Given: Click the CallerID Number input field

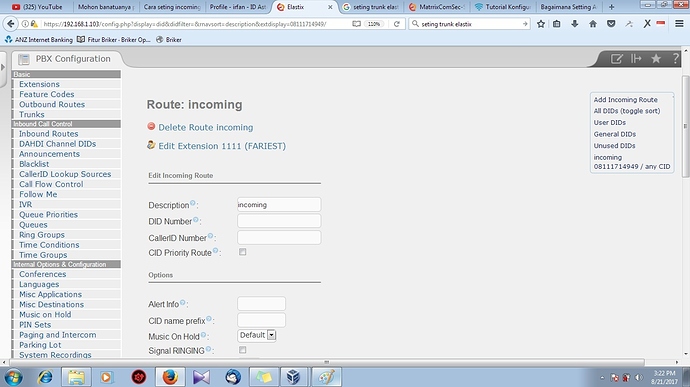Looking at the screenshot, I should 279,237.
